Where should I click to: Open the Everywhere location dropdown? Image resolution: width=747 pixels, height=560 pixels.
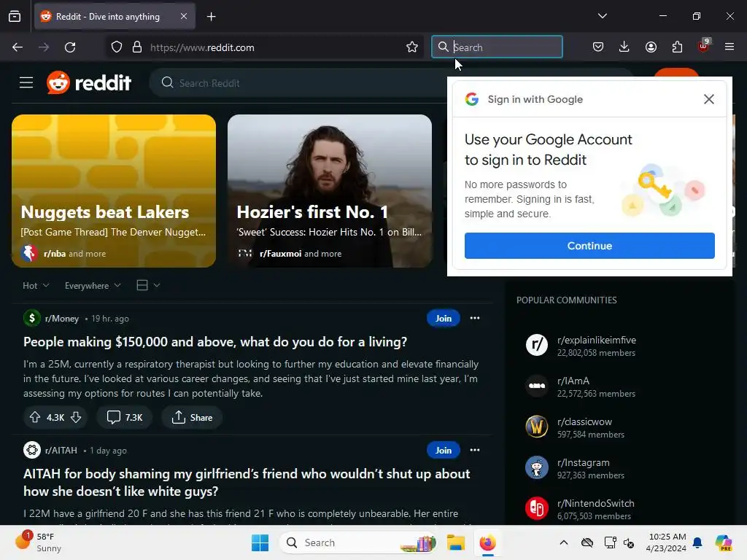click(93, 286)
